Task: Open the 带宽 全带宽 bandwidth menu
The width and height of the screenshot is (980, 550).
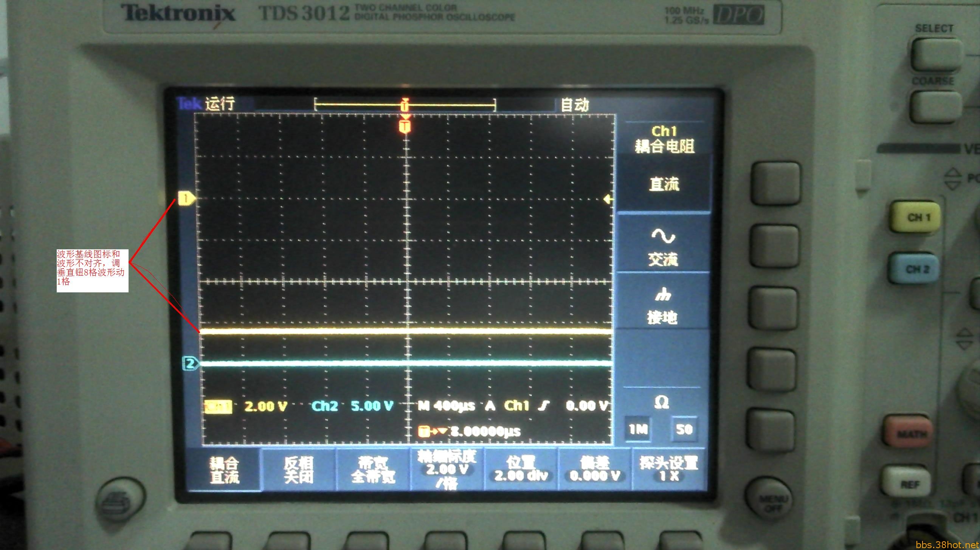Action: (x=373, y=470)
